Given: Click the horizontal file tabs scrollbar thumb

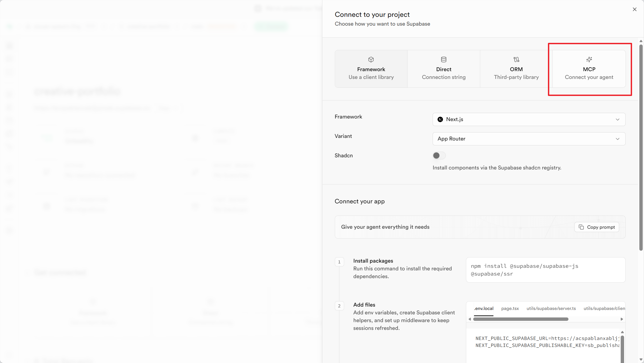Looking at the screenshot, I should click(x=521, y=319).
